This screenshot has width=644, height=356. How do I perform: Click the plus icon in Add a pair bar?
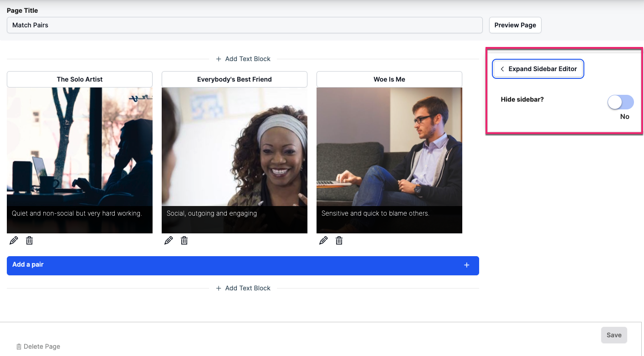466,265
